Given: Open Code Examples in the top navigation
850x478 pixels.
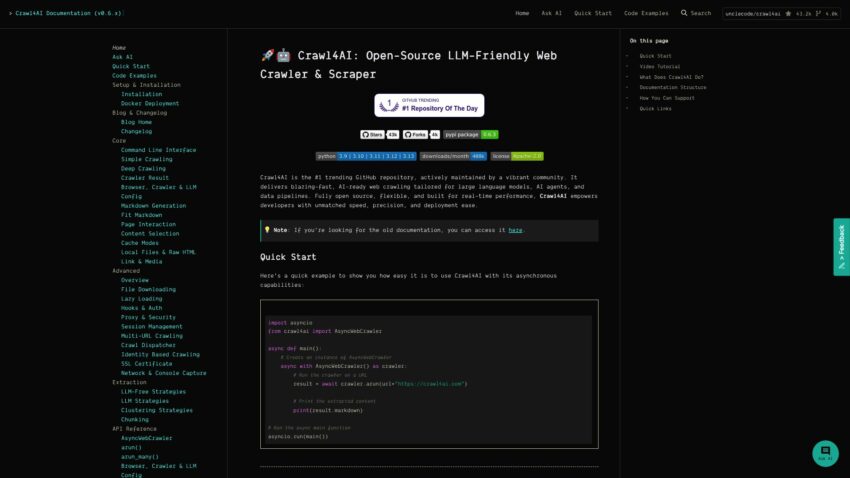Looking at the screenshot, I should click(x=646, y=13).
